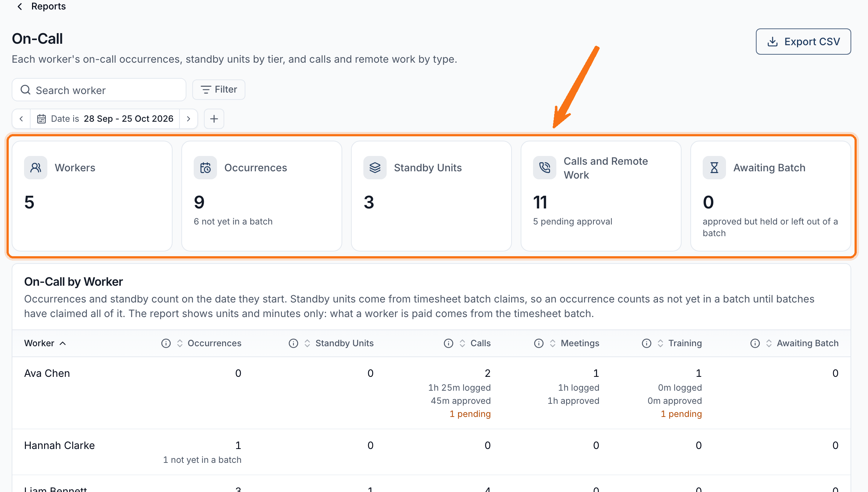Viewport: 868px width, 492px height.
Task: Click the Calls and Remote Work phone icon
Action: pyautogui.click(x=545, y=168)
